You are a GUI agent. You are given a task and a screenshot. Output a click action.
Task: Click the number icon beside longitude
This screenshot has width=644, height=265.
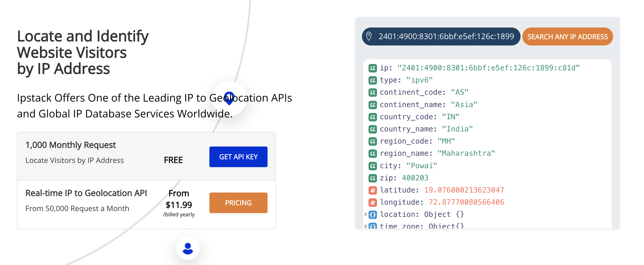tap(372, 202)
